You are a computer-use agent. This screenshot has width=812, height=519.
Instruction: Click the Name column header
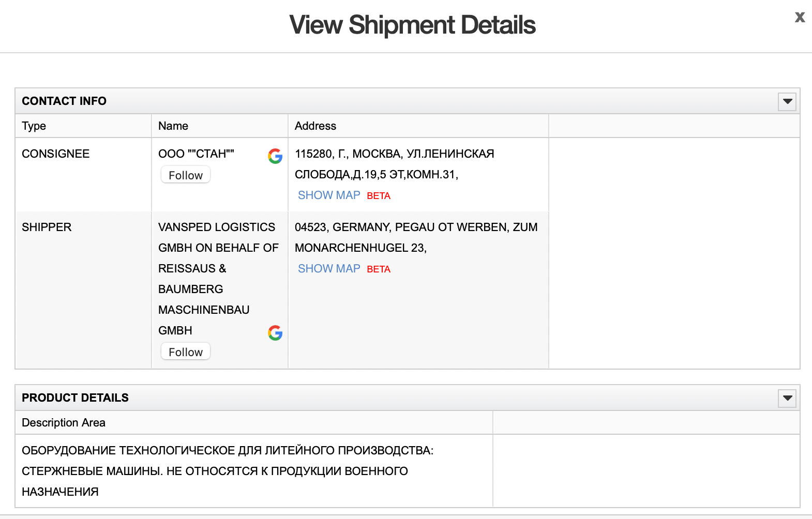coord(173,126)
